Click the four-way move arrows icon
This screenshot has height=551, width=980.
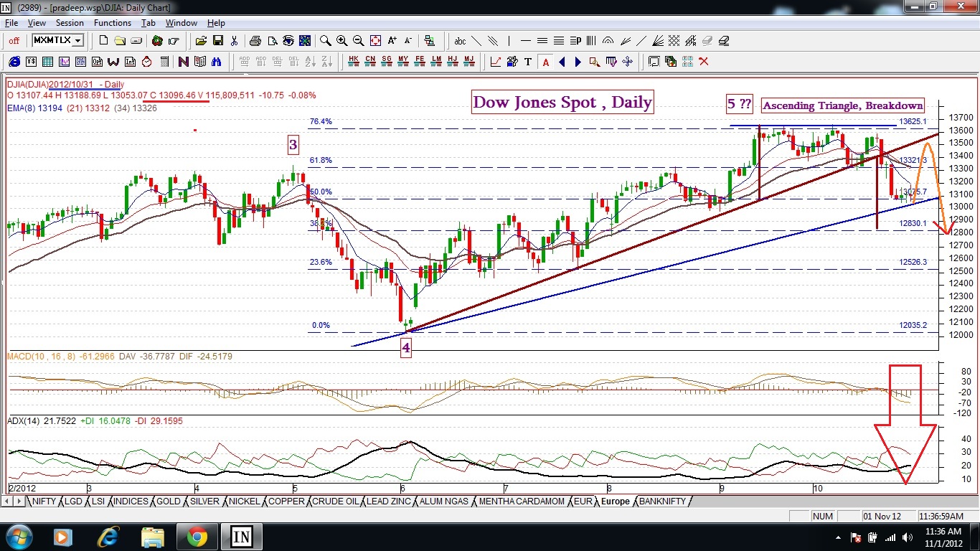(628, 62)
